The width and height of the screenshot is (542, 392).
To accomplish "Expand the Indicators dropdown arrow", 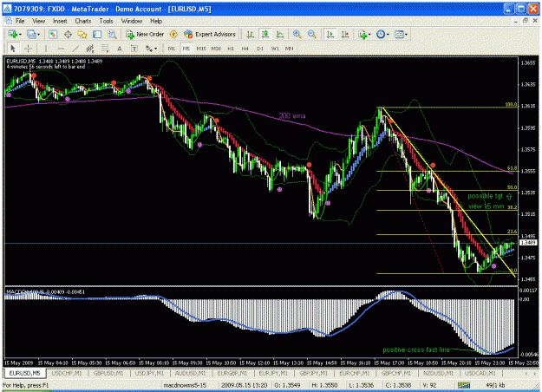I will (x=369, y=34).
